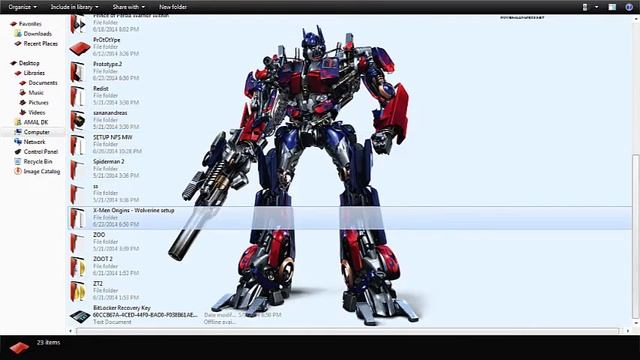Image resolution: width=640 pixels, height=360 pixels.
Task: Click the ss folder icon
Action: point(78,194)
